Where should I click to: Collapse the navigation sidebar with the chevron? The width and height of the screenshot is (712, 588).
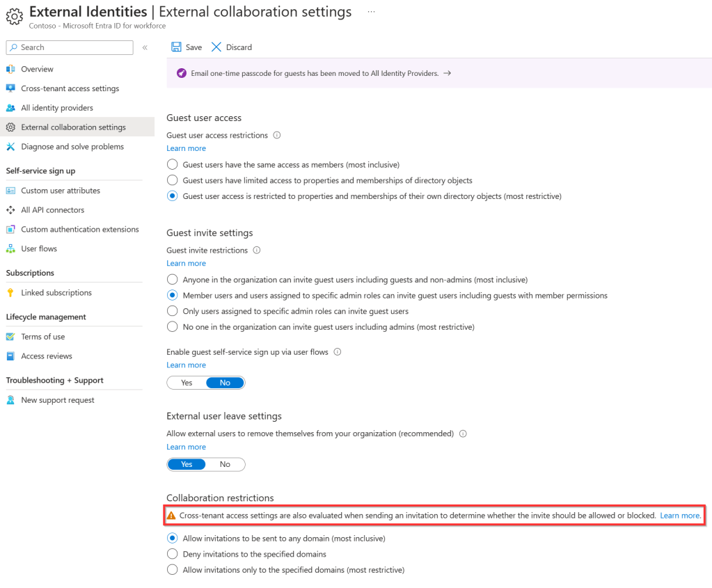coord(145,47)
